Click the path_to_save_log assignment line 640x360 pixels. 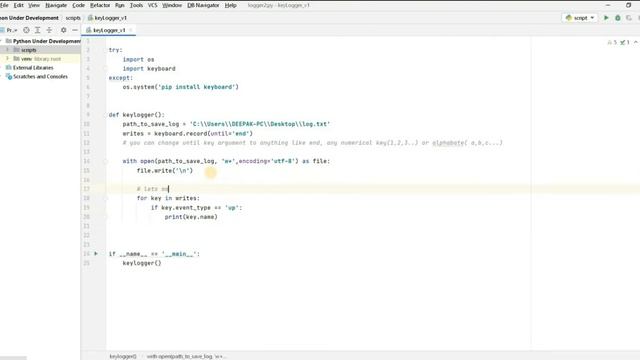coord(226,124)
